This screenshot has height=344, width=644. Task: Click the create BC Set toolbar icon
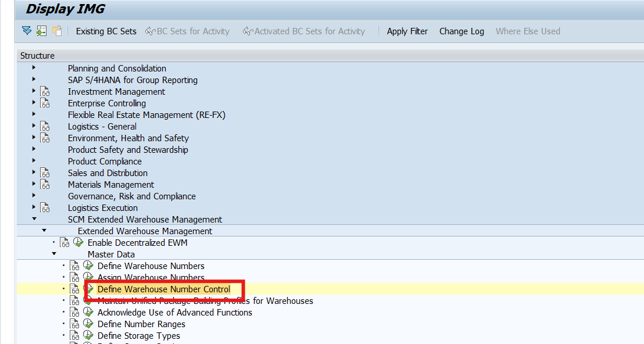click(41, 31)
